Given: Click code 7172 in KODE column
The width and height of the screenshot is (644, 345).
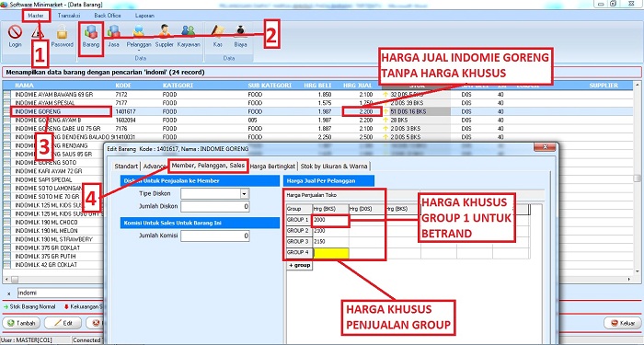Looking at the screenshot, I should [121, 95].
